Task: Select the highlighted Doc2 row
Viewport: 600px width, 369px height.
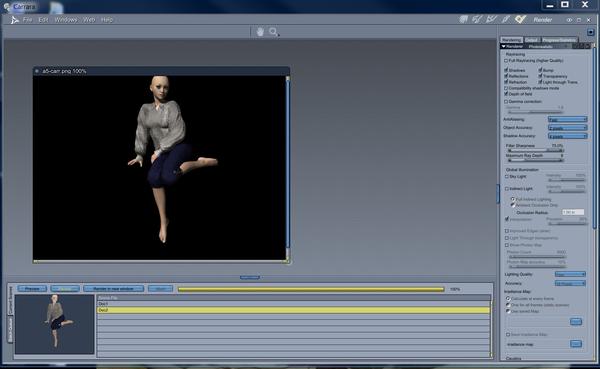Action: coord(293,310)
